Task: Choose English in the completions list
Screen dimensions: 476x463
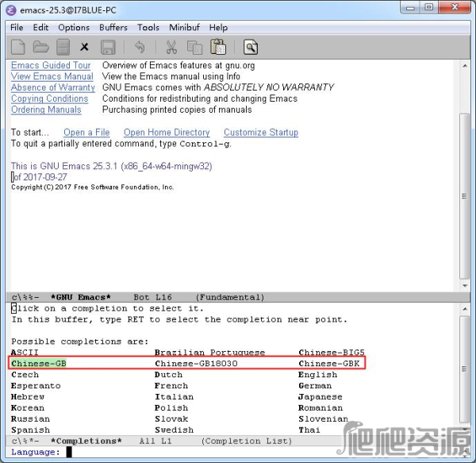Action: (x=317, y=375)
